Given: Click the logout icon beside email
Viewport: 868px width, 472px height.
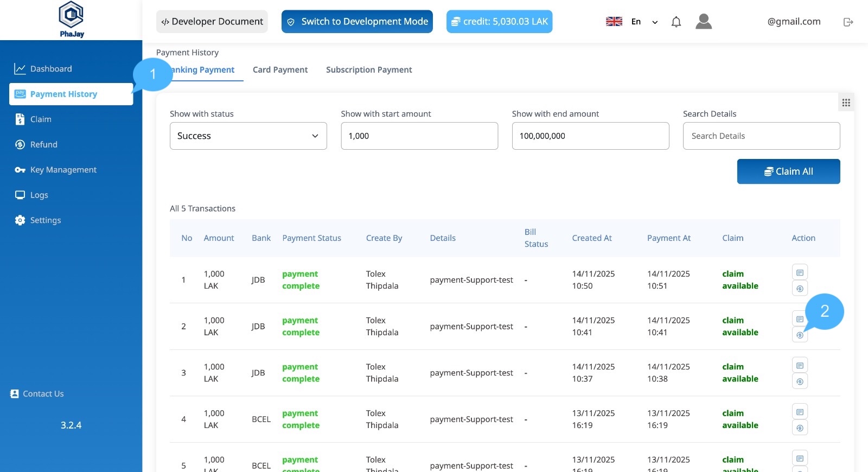Looking at the screenshot, I should click(848, 22).
